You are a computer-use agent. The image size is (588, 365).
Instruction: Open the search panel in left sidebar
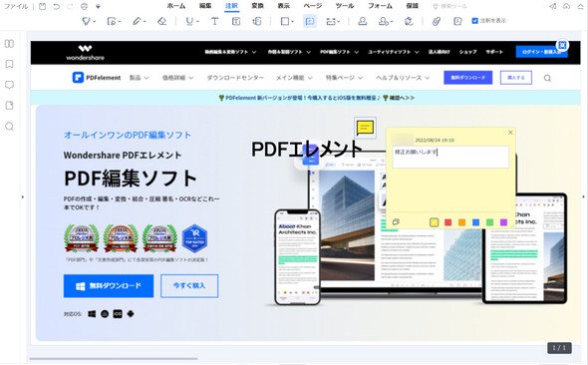point(9,127)
